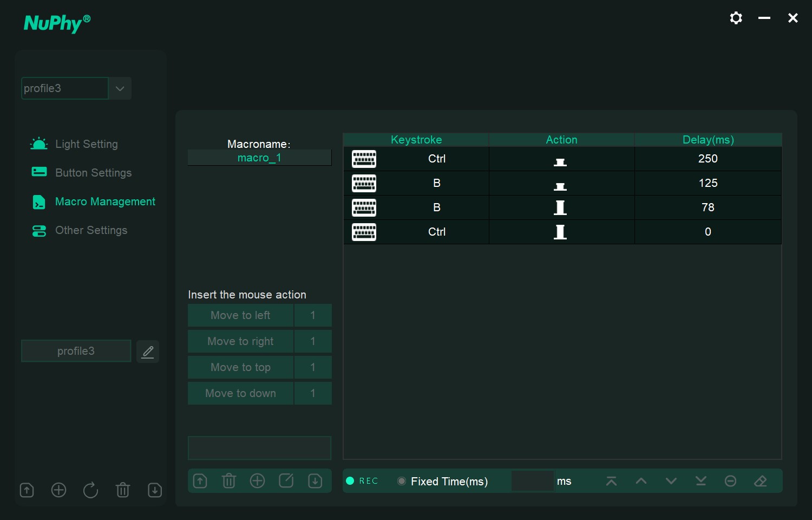812x520 pixels.
Task: Click the delay value 78
Action: coord(708,207)
